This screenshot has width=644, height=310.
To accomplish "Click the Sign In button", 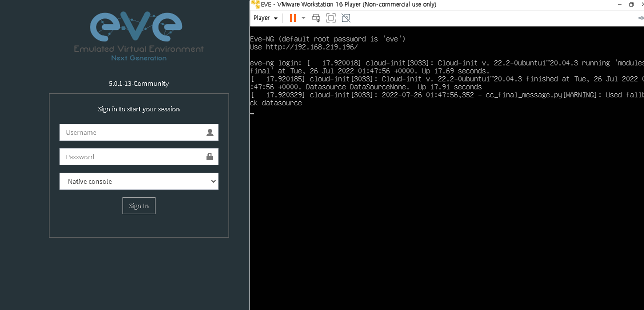I will pos(139,206).
